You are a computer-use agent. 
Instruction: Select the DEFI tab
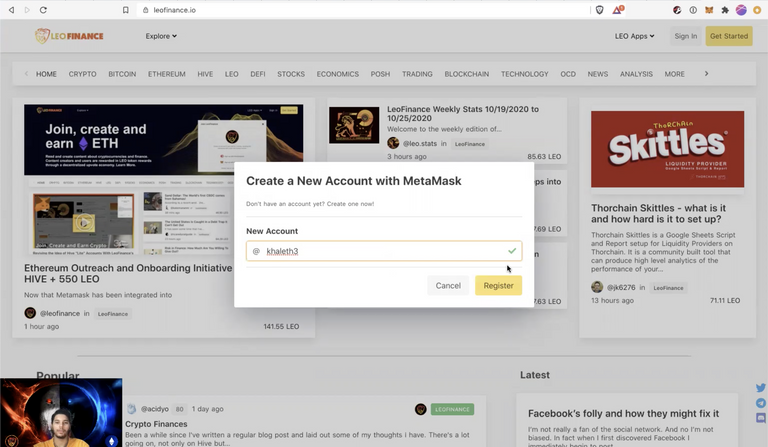pos(258,74)
